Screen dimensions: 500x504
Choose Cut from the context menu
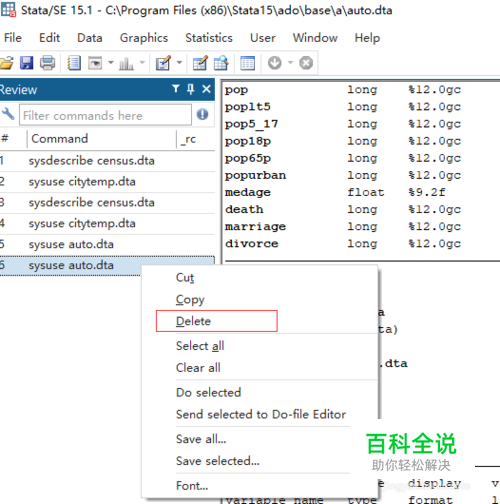coord(260,277)
